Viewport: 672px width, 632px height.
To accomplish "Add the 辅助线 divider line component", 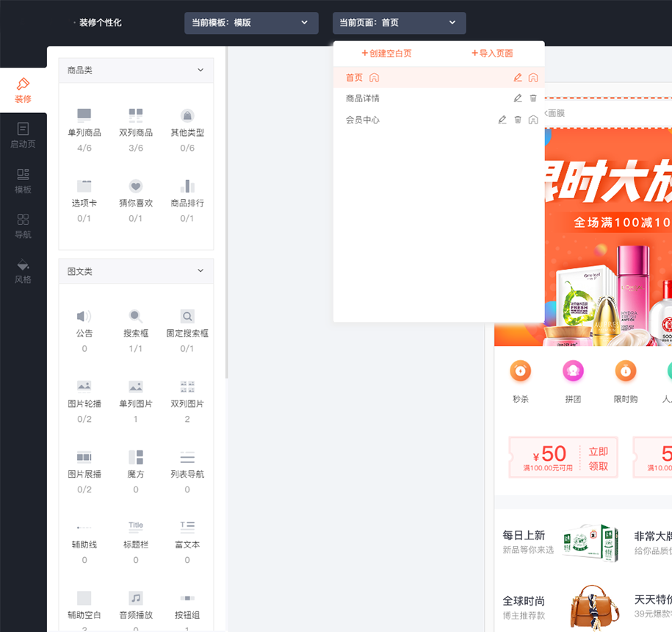I will pyautogui.click(x=84, y=542).
